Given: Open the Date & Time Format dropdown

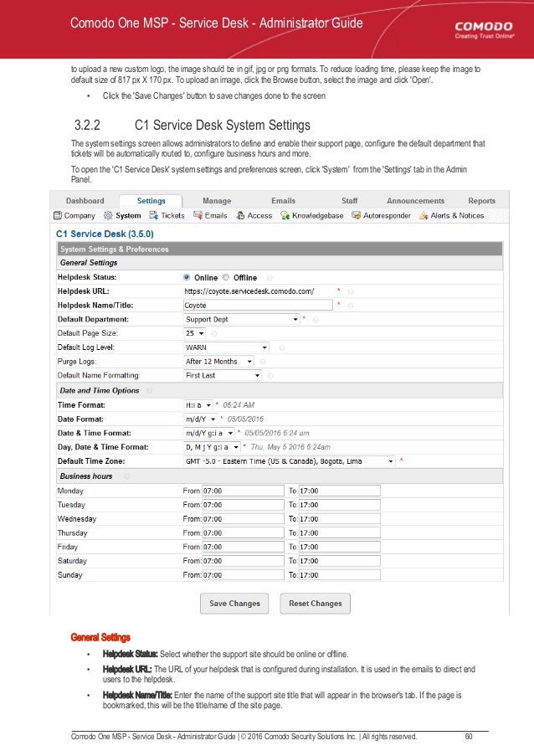Looking at the screenshot, I should [209, 433].
